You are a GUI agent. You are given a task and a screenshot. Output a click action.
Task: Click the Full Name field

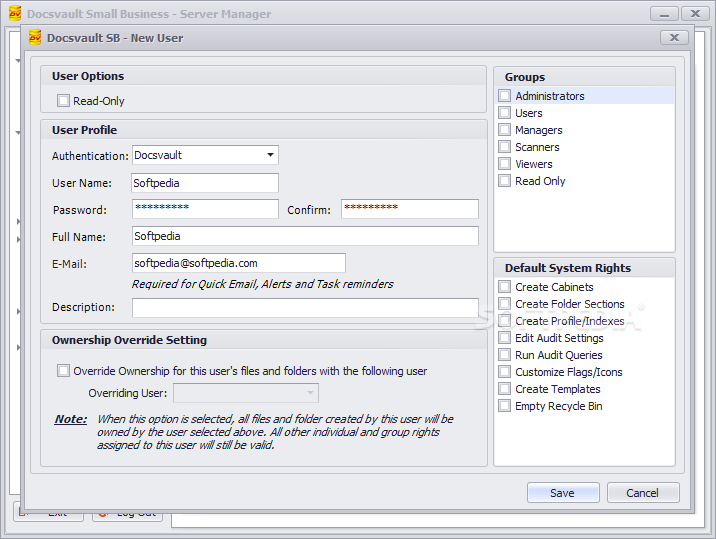tap(305, 236)
